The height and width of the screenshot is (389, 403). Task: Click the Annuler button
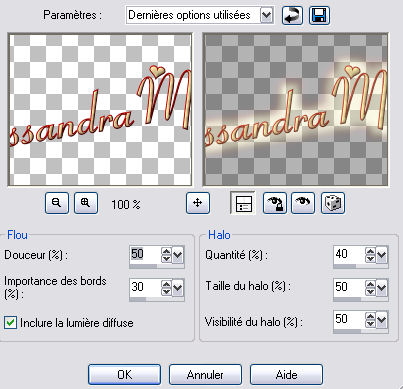click(x=205, y=375)
